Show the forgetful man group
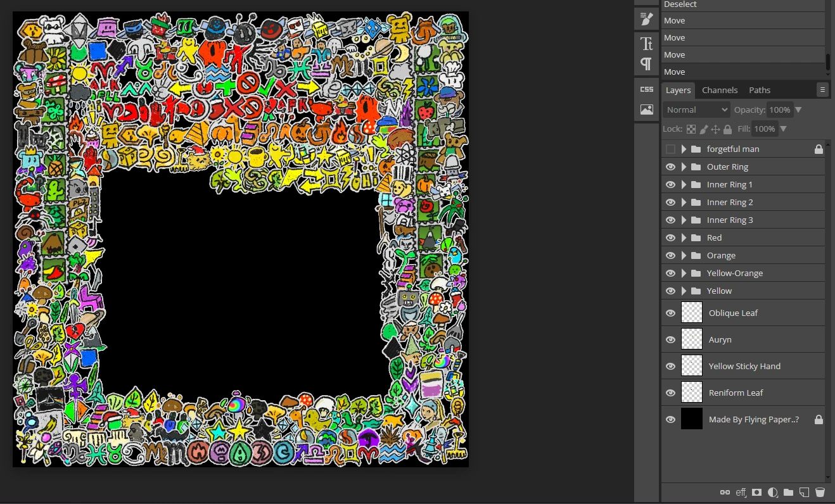This screenshot has width=835, height=504. pyautogui.click(x=670, y=149)
